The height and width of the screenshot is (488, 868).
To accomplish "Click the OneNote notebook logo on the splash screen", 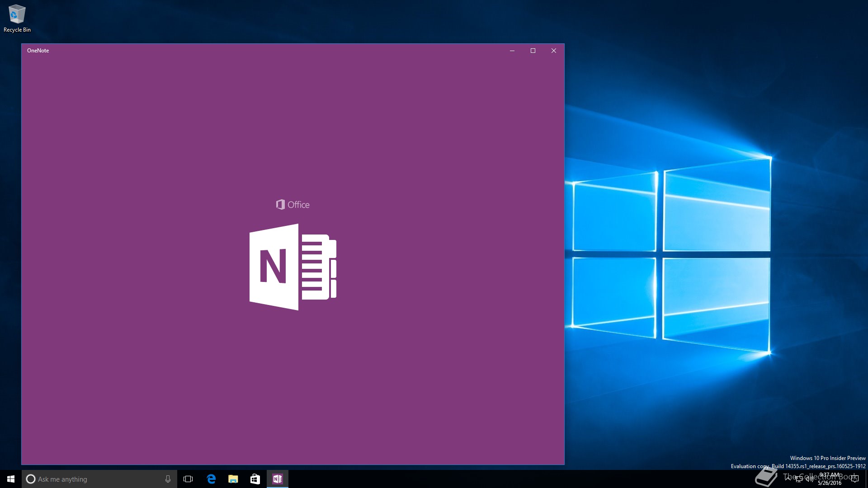I will coord(292,267).
